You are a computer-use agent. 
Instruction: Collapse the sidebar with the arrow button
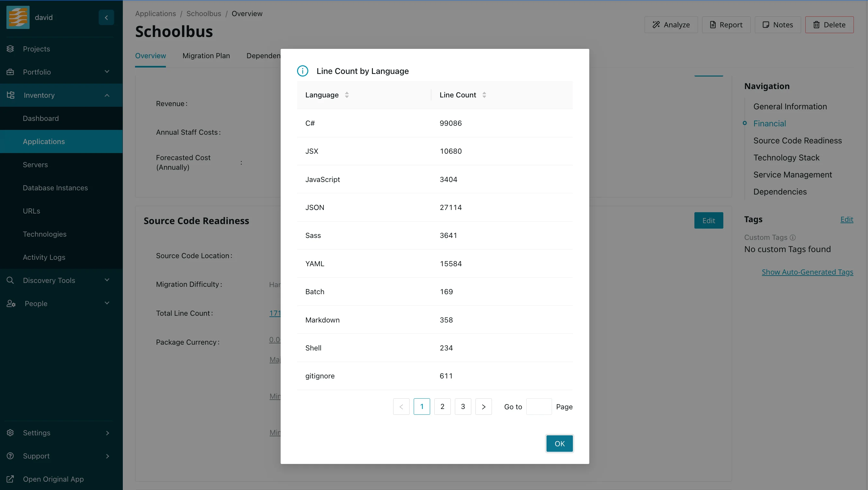pyautogui.click(x=106, y=17)
